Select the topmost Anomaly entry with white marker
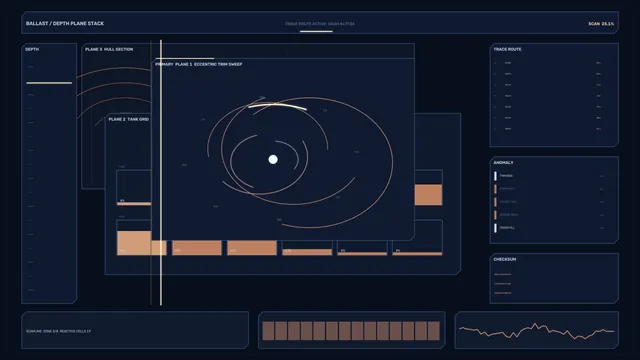The width and height of the screenshot is (640, 360). tap(549, 176)
